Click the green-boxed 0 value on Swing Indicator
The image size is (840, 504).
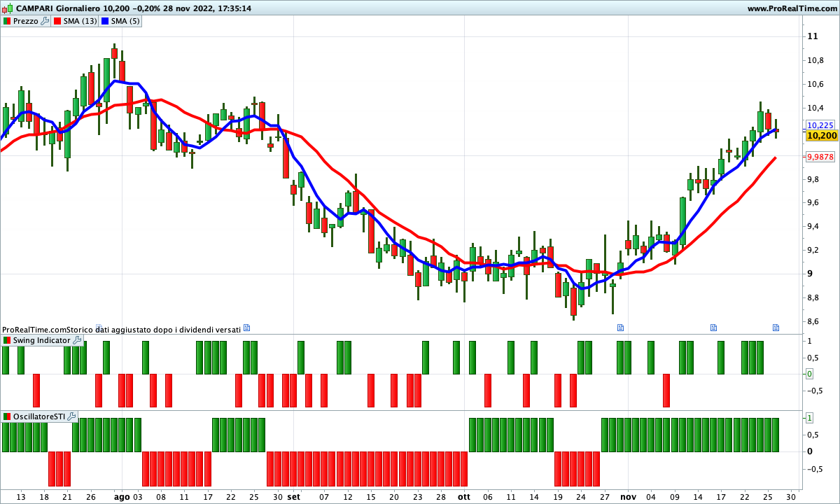click(809, 374)
